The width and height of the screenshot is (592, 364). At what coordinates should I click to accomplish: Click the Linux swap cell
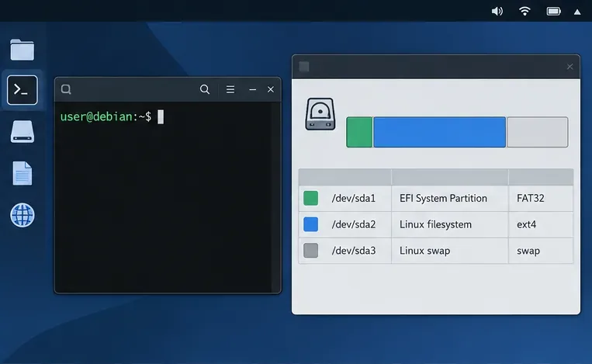pos(450,251)
